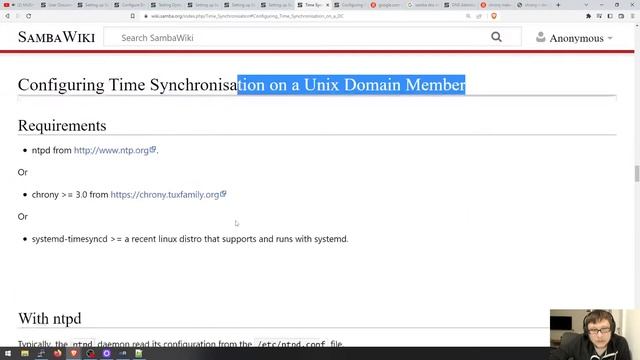This screenshot has height=360, width=640.
Task: Open File Explorer from the taskbar
Action: pos(25,353)
